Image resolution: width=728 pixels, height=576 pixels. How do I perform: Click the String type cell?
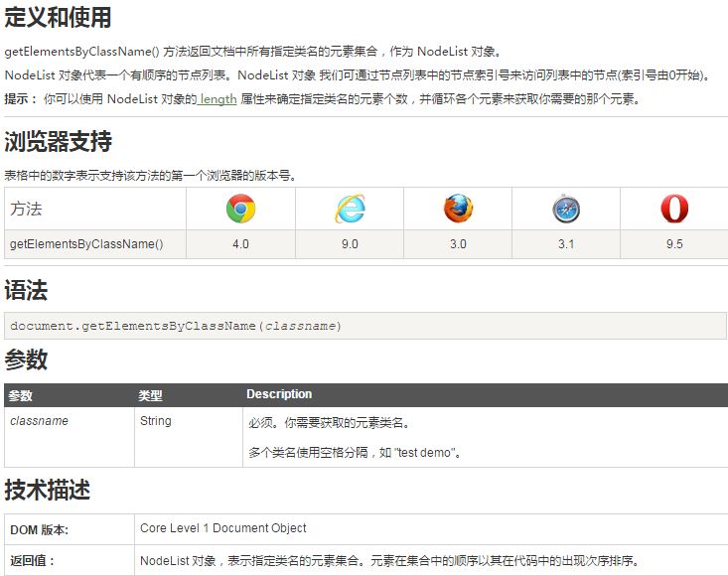point(189,437)
